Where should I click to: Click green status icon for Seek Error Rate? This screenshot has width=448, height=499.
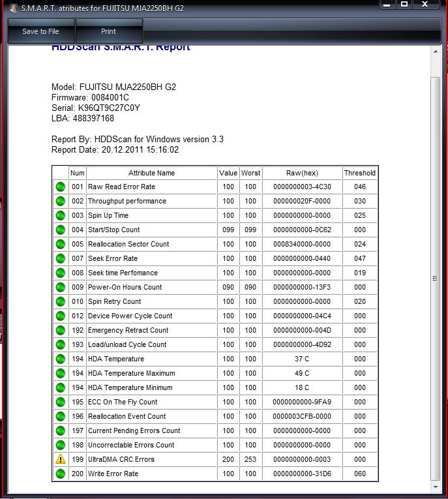61,258
